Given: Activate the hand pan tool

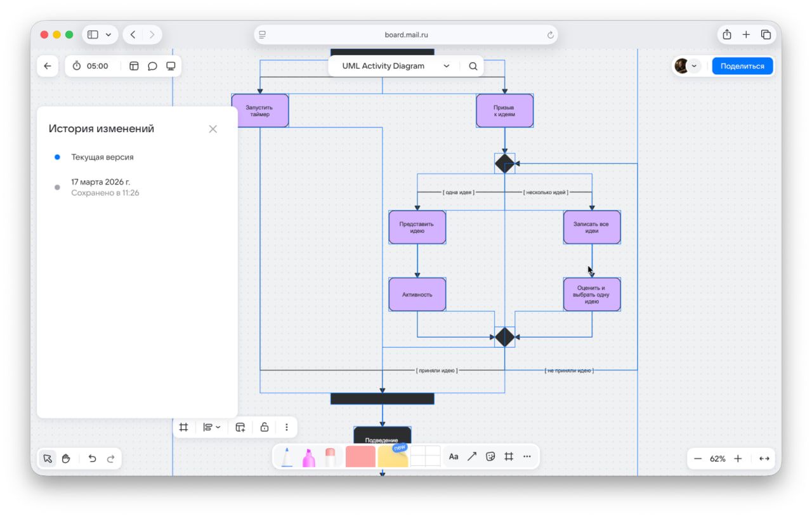Looking at the screenshot, I should [66, 458].
